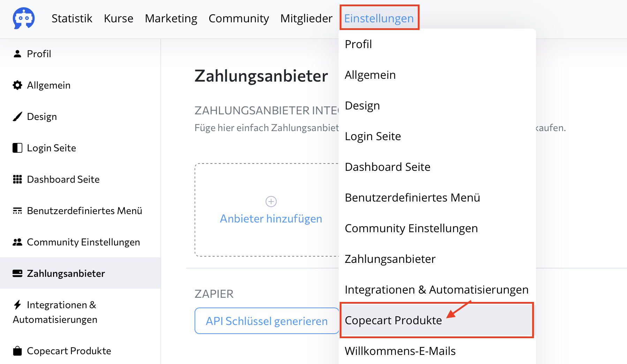Open Marketing navigation item
This screenshot has height=364, width=627.
pos(171,18)
